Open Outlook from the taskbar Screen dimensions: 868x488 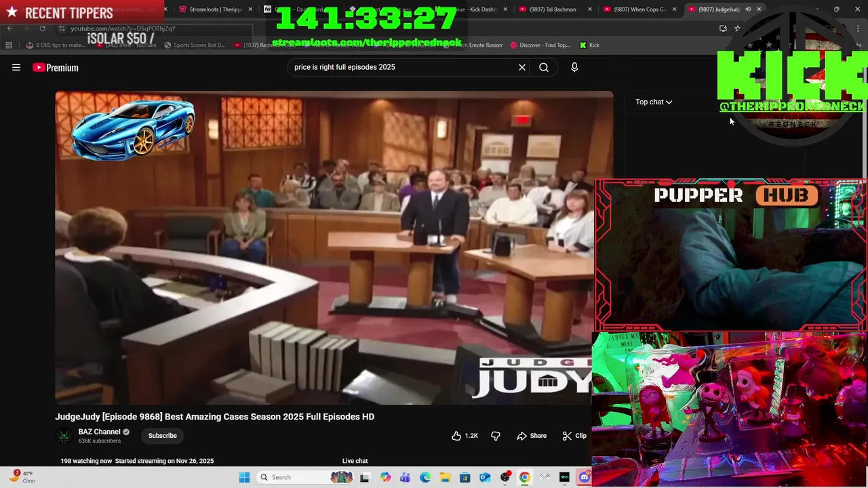click(x=485, y=477)
